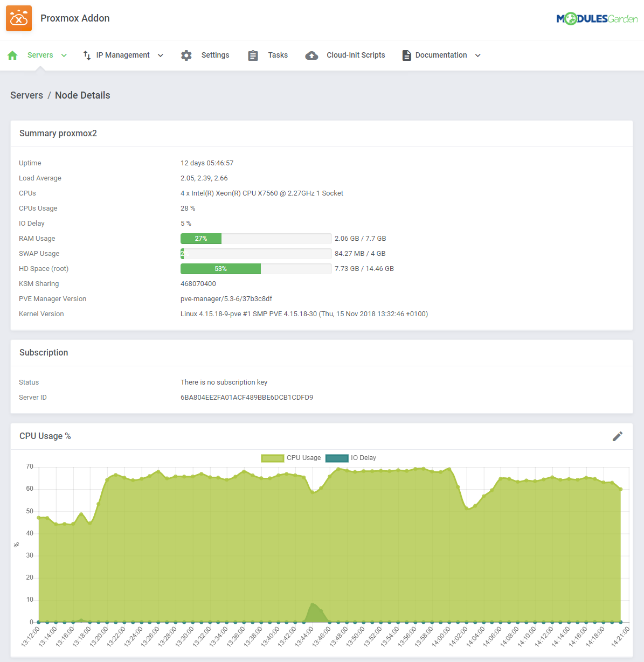
Task: Expand the Servers dropdown chevron
Action: coord(64,55)
